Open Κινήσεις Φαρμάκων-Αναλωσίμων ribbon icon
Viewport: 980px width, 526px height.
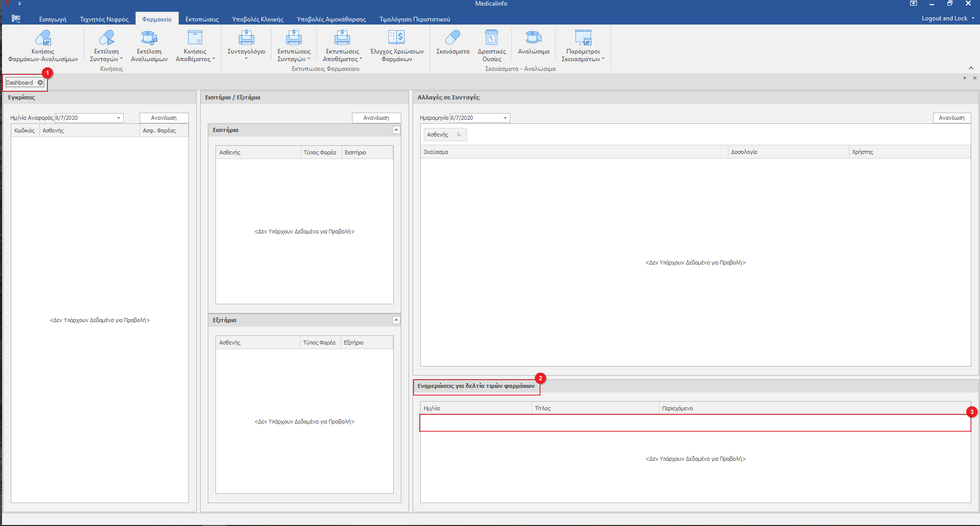point(43,38)
